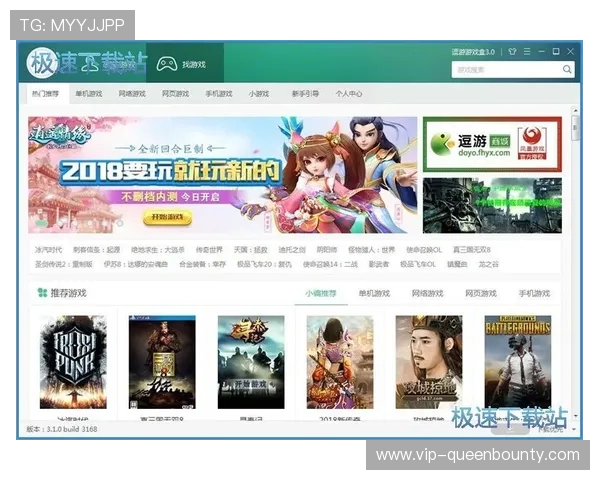600x480 pixels.
Task: Open the 影武者 link
Action: pos(379,264)
